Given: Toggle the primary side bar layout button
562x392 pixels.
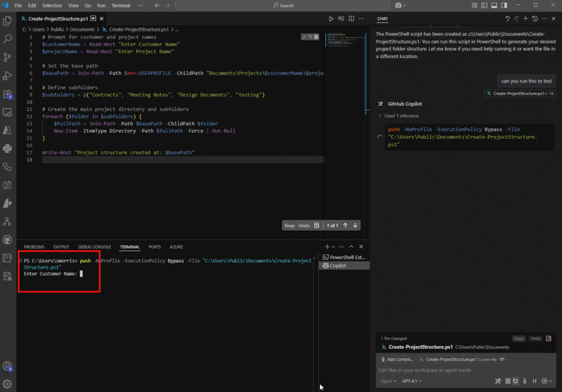Looking at the screenshot, I should tap(484, 5).
